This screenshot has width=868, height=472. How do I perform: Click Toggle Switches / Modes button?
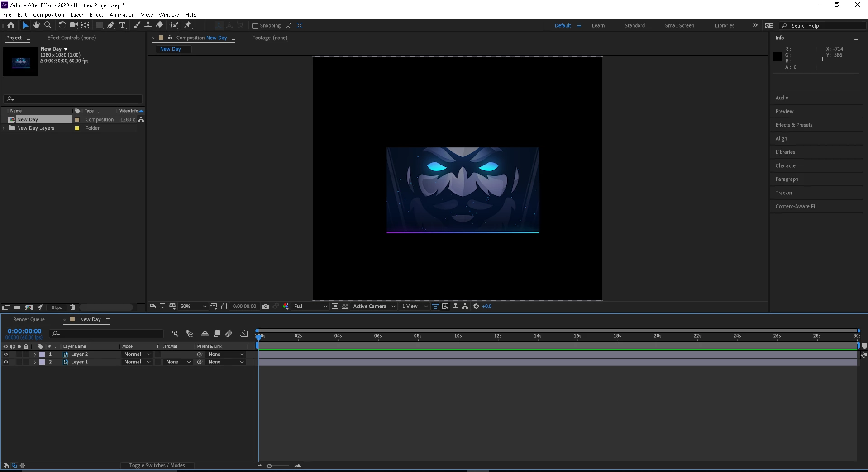tap(157, 465)
